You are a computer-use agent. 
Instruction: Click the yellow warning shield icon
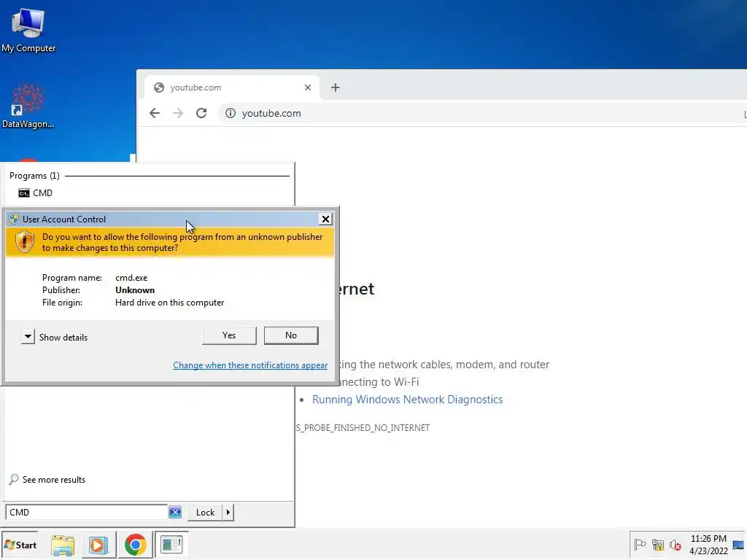click(x=24, y=242)
